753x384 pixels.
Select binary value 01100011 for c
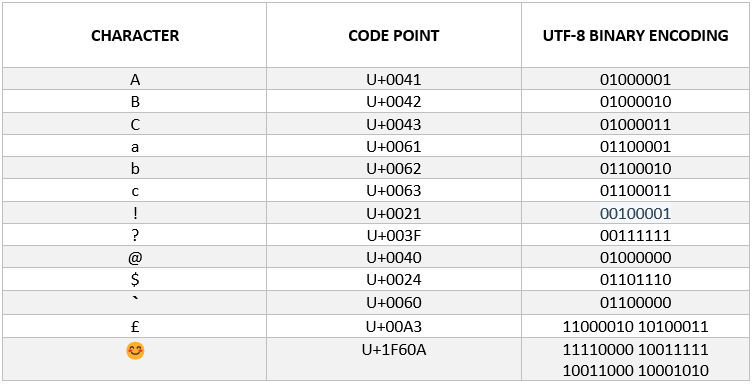point(635,191)
